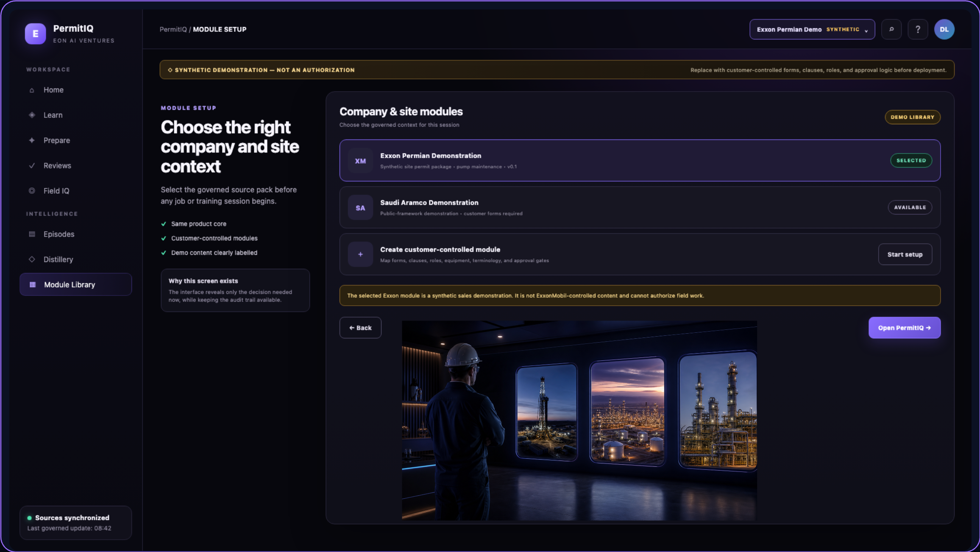
Task: Click the green Sources synchronized status dot
Action: 30,518
